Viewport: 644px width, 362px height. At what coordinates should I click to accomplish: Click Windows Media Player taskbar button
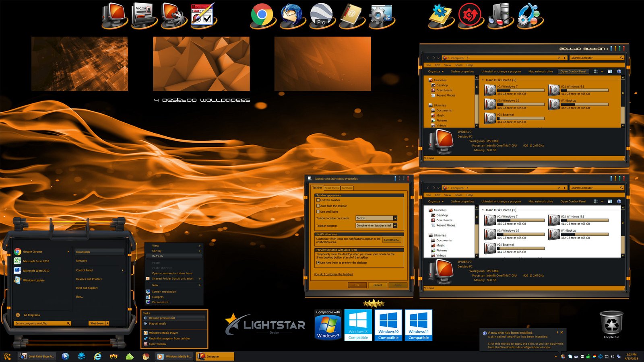175,356
